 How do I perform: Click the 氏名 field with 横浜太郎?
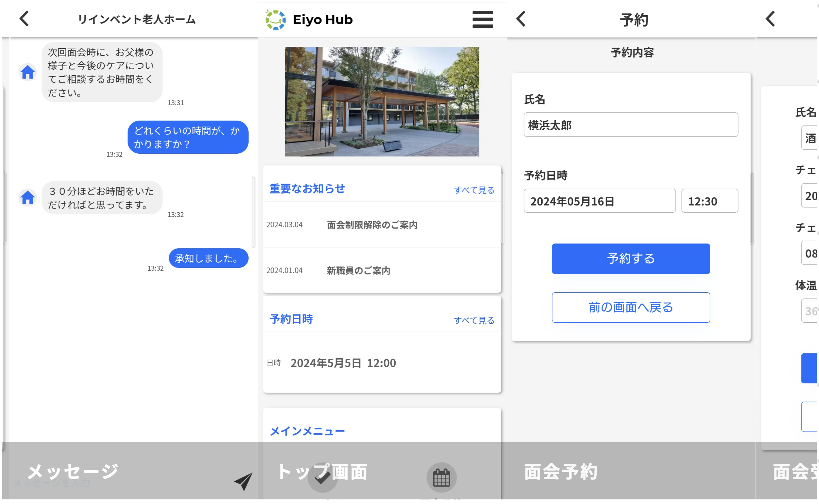(x=630, y=125)
